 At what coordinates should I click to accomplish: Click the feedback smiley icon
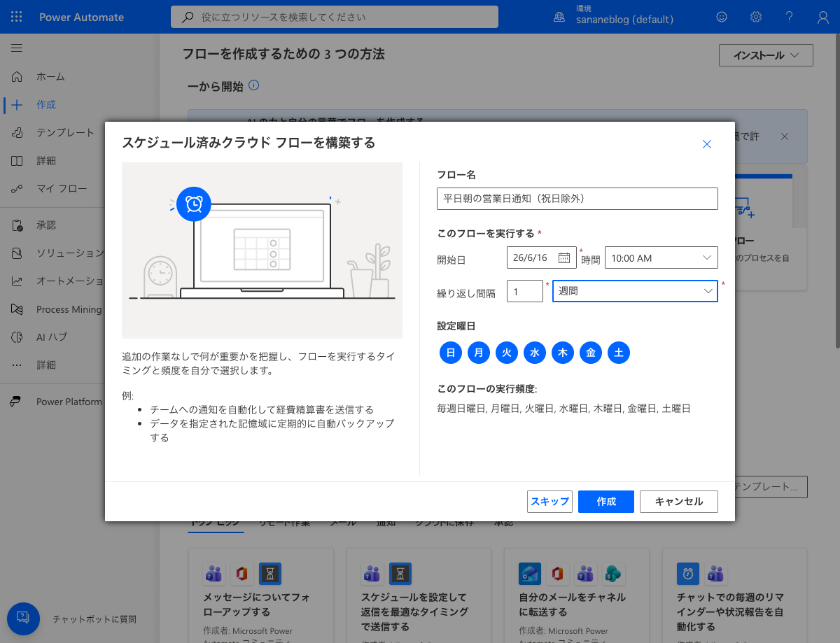722,17
